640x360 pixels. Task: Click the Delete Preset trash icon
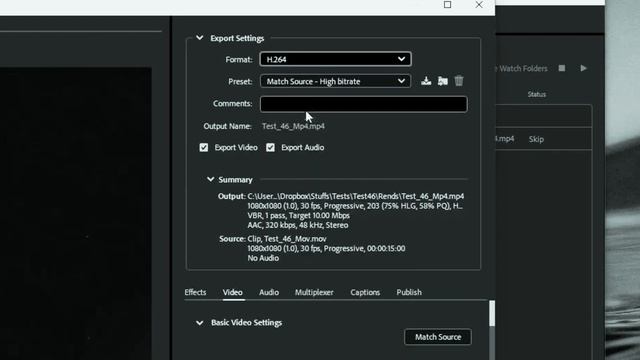click(x=459, y=81)
